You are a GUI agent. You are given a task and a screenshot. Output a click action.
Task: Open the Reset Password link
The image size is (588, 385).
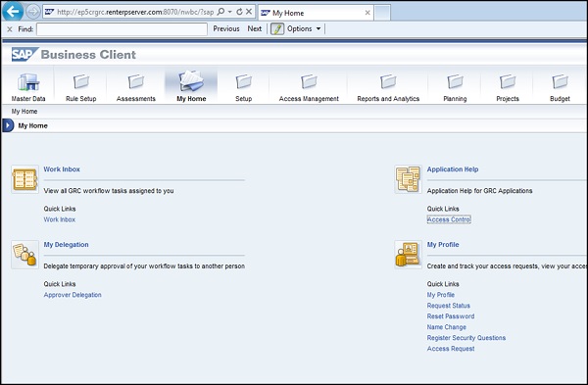coord(451,316)
